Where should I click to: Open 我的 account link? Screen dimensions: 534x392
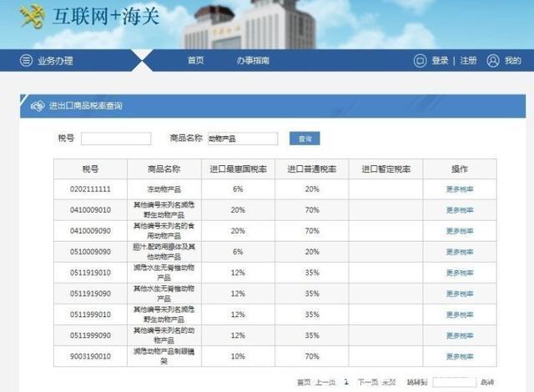click(x=513, y=61)
